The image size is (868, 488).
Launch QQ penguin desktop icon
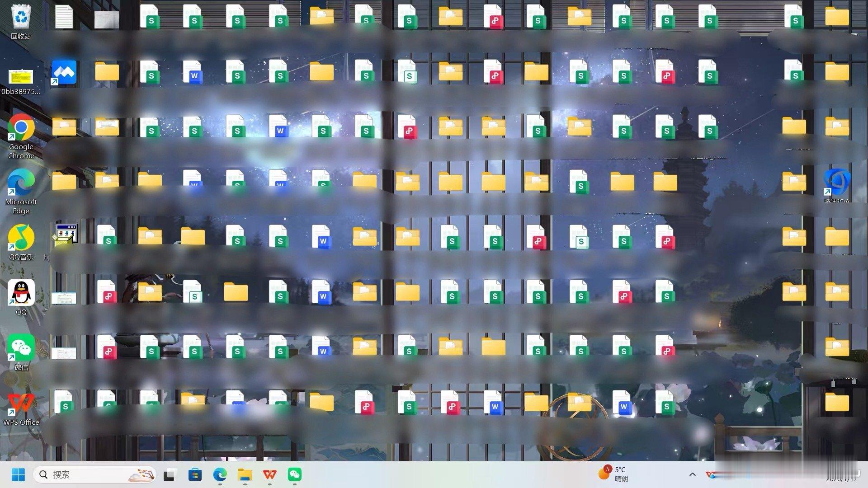tap(21, 293)
